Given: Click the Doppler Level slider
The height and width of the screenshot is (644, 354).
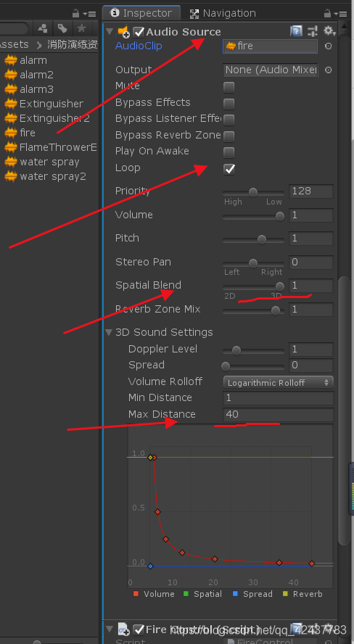Looking at the screenshot, I should (253, 350).
